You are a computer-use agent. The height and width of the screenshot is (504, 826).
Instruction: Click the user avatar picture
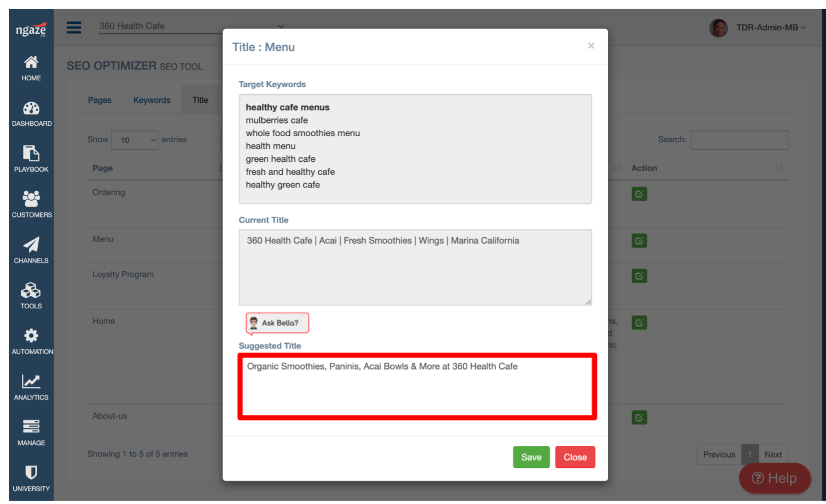(718, 27)
